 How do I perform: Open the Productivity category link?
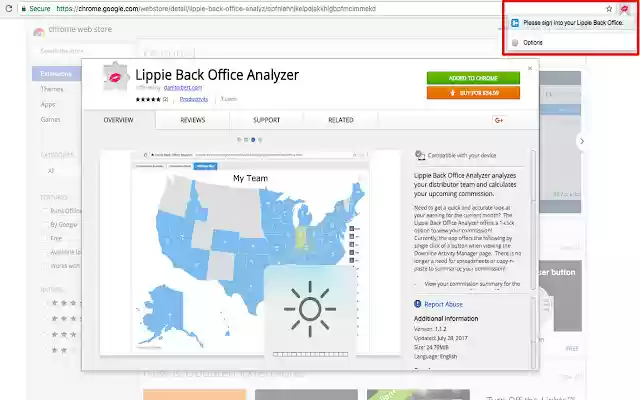click(194, 99)
